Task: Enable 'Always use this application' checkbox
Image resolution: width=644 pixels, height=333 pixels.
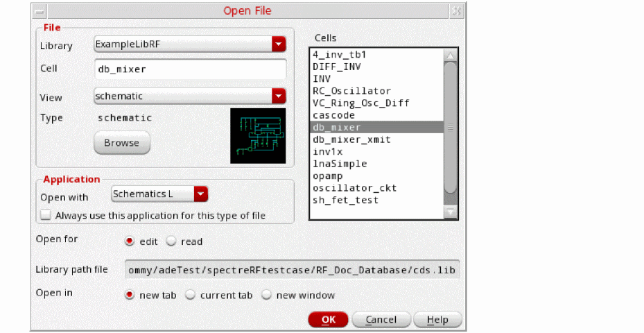Action: point(46,216)
